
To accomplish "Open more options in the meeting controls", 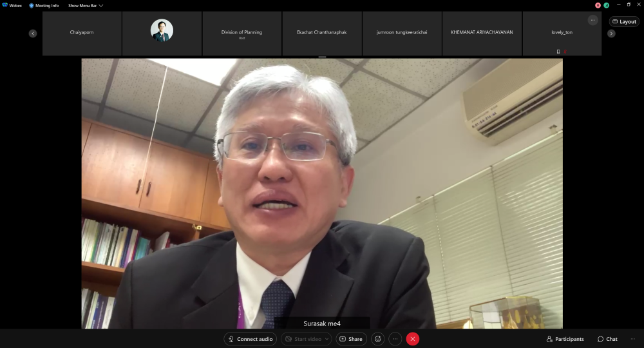I will click(395, 339).
